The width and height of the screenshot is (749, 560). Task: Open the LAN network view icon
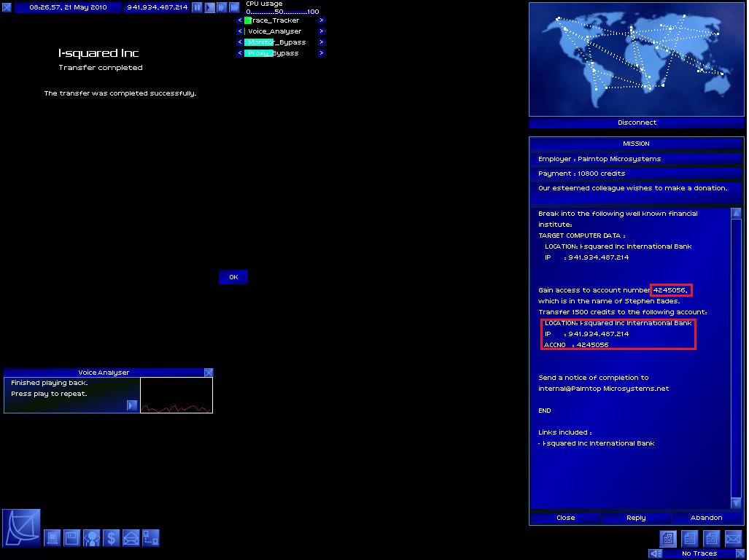tap(151, 538)
